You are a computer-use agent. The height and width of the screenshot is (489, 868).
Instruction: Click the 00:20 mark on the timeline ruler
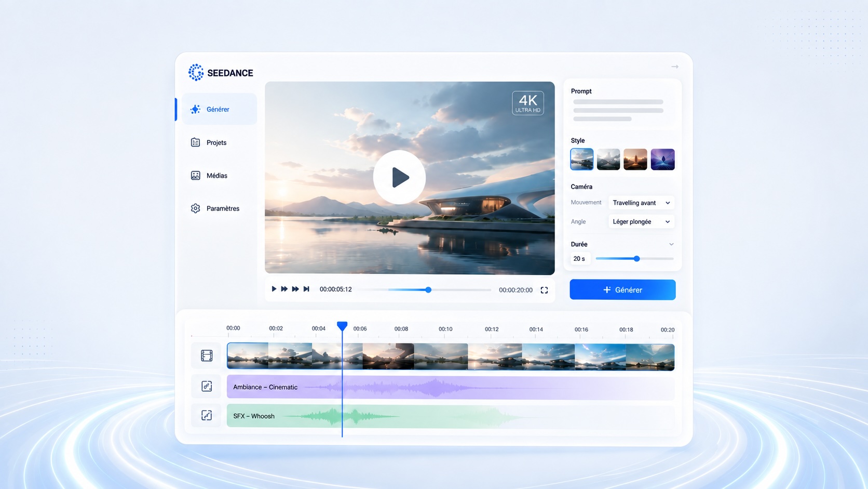pos(668,329)
